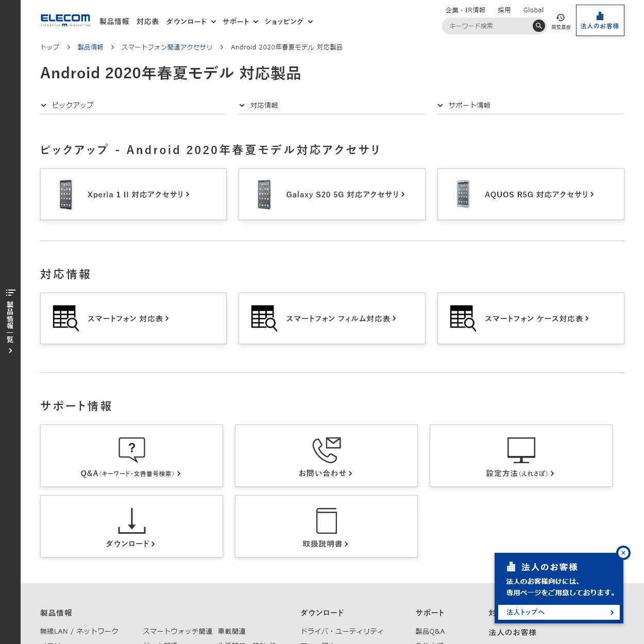The height and width of the screenshot is (644, 644).
Task: Click the corporate building icon in header
Action: [600, 16]
